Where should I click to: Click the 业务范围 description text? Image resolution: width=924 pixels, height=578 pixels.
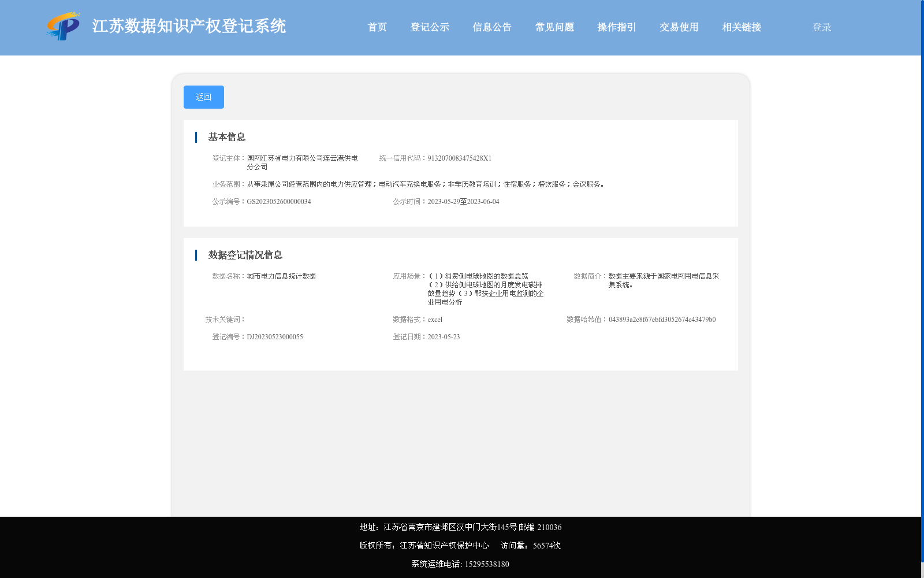426,184
